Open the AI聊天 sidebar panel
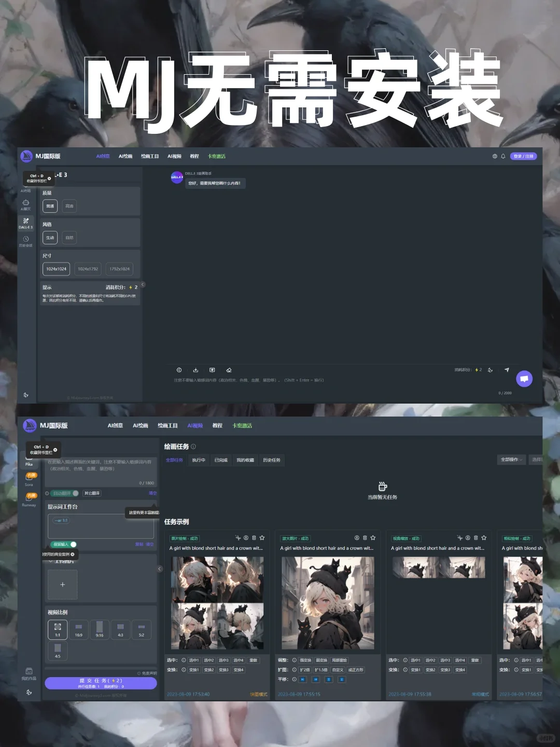 point(25,204)
